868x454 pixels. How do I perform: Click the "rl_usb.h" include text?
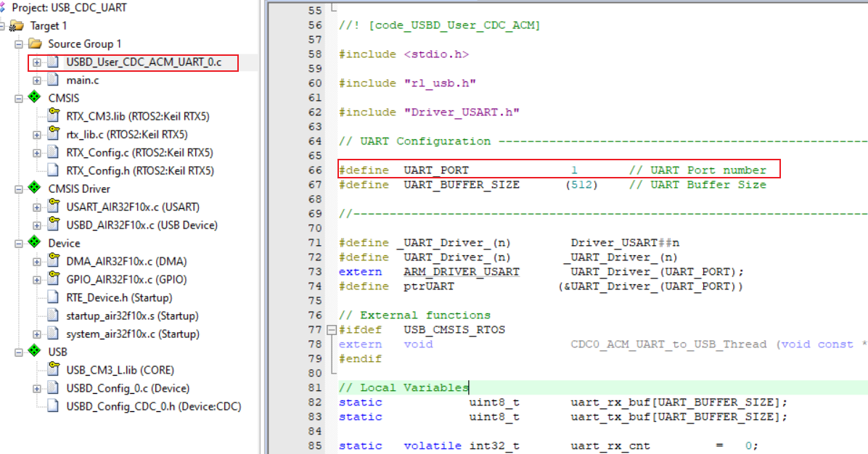pos(440,83)
